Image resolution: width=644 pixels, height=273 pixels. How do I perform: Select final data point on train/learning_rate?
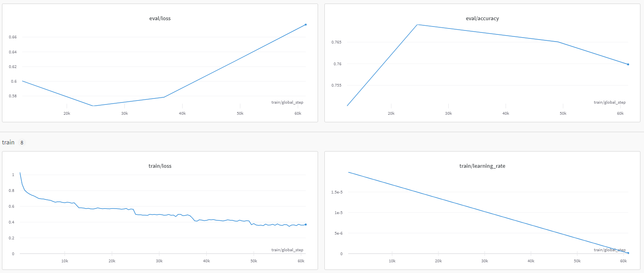pyautogui.click(x=628, y=253)
